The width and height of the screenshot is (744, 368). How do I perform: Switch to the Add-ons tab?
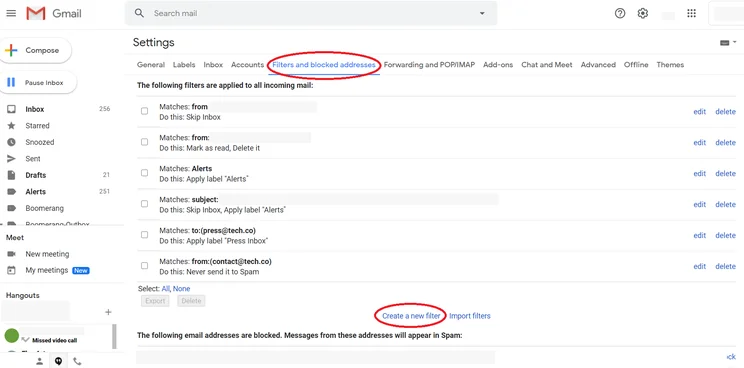click(498, 65)
